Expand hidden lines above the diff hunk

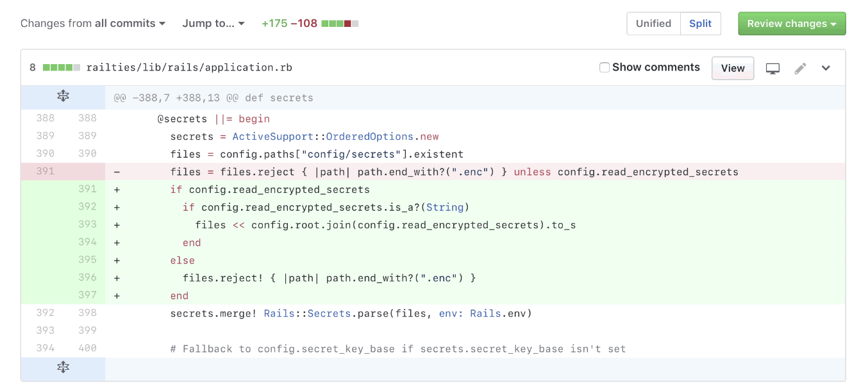(x=63, y=97)
